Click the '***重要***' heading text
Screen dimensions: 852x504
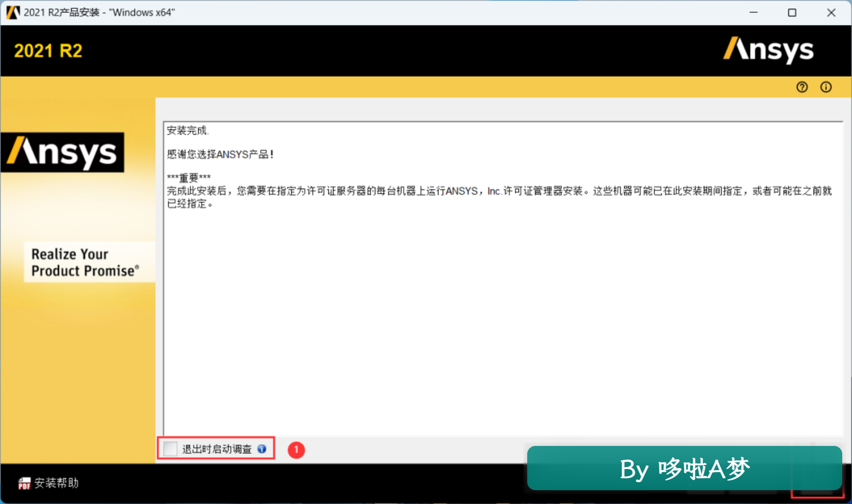pos(189,178)
